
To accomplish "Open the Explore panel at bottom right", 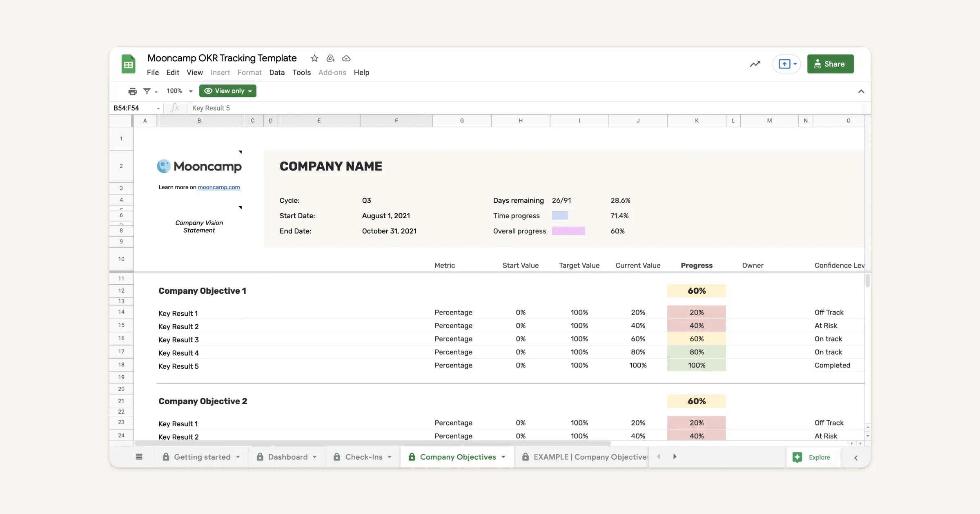I will pyautogui.click(x=813, y=457).
